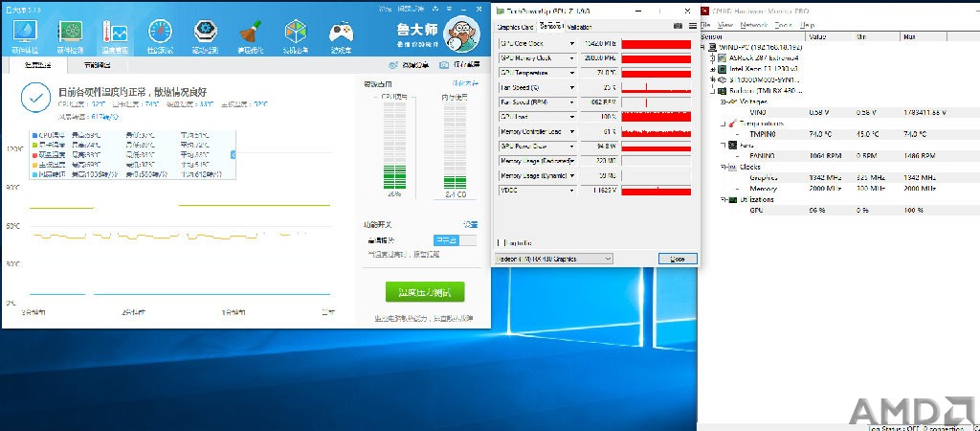
Task: Open the Network menu in HWMonitor
Action: pos(754,25)
